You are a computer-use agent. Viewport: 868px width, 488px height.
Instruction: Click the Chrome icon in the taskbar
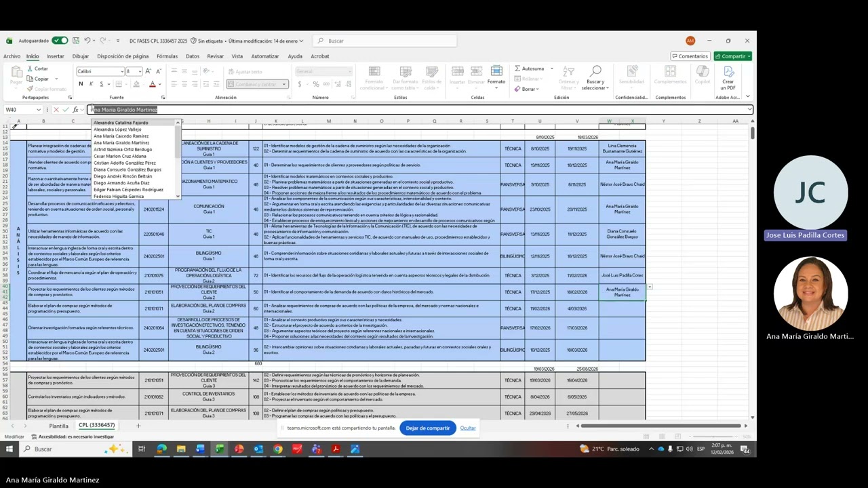[x=278, y=449]
